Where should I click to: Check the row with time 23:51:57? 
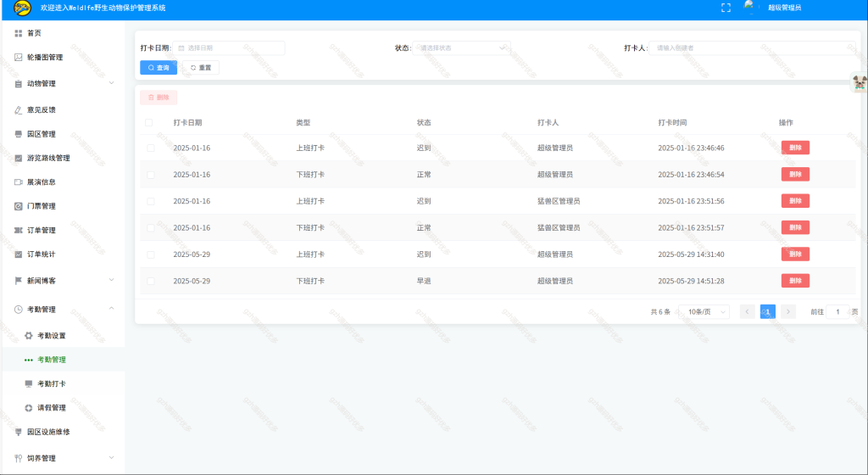point(151,227)
